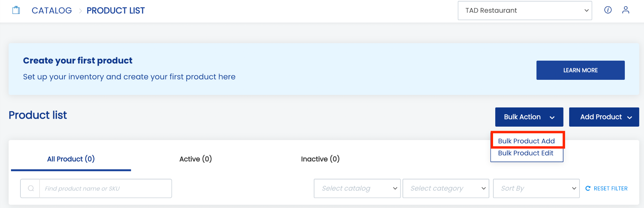The image size is (644, 208).
Task: Open the TAD Restaurant selector dropdown
Action: tap(525, 10)
